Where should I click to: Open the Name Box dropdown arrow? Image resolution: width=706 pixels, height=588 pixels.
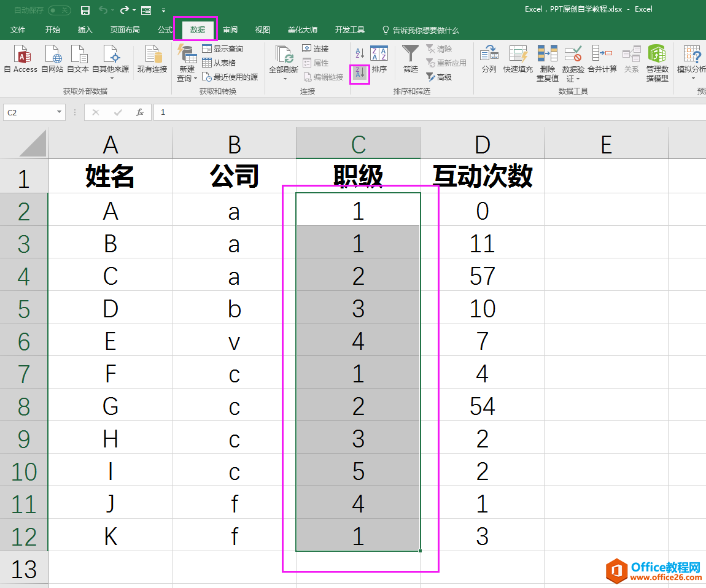[x=59, y=112]
